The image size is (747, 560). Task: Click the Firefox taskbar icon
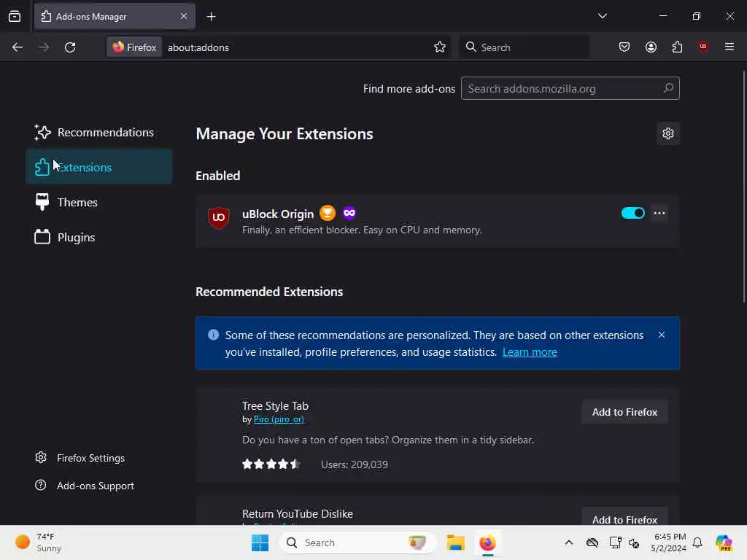pos(487,542)
